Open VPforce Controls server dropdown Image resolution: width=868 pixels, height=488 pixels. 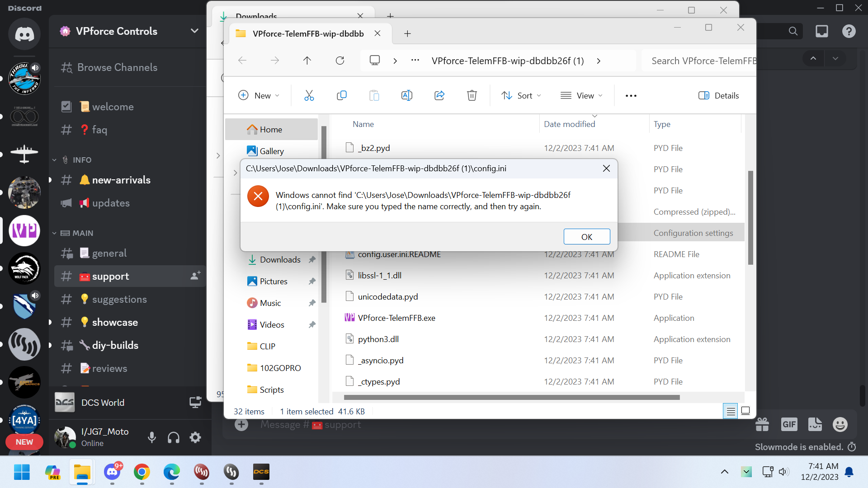click(x=194, y=31)
